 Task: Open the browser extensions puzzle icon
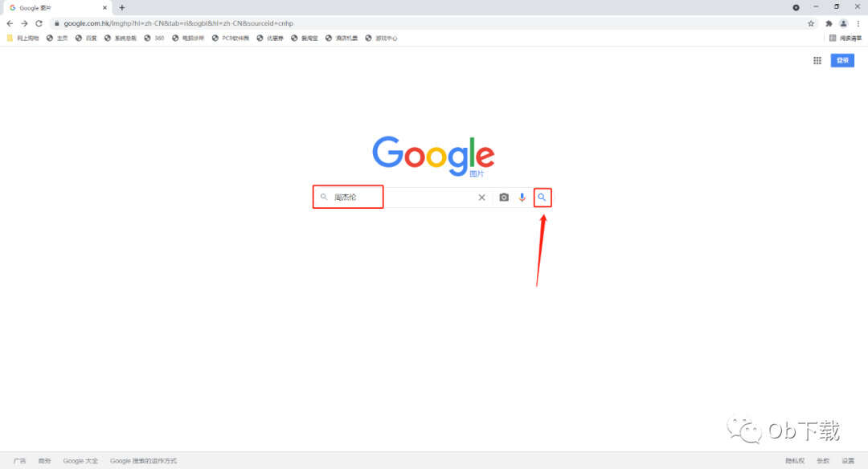point(829,23)
